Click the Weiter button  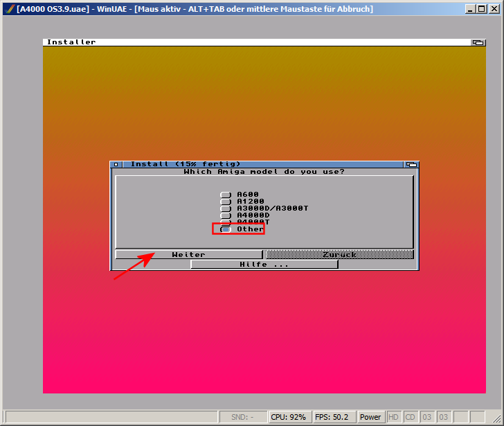(x=189, y=255)
